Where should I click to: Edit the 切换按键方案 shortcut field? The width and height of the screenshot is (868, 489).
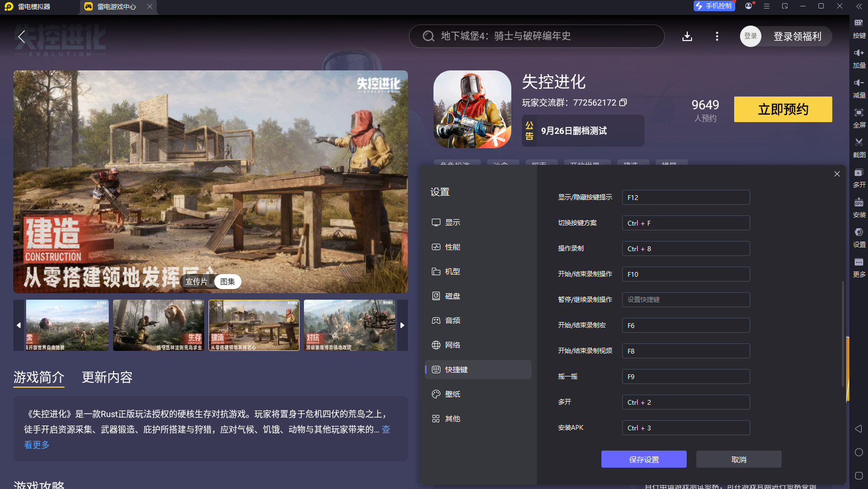pos(686,223)
